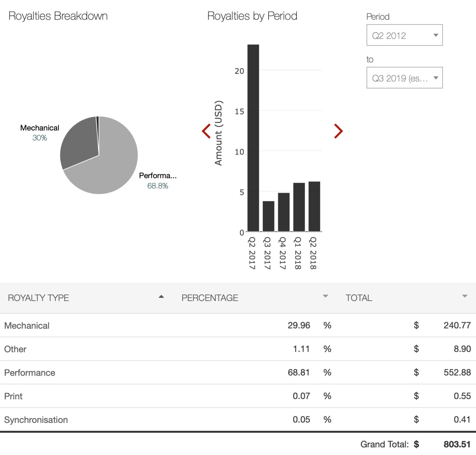This screenshot has width=476, height=455.
Task: Click the TOTAL column header
Action: coord(359,298)
